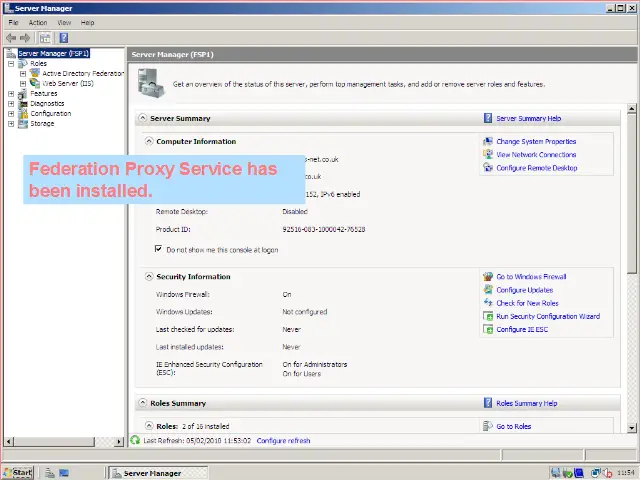The image size is (640, 480).
Task: Select the Features label in the tree
Action: (x=44, y=93)
